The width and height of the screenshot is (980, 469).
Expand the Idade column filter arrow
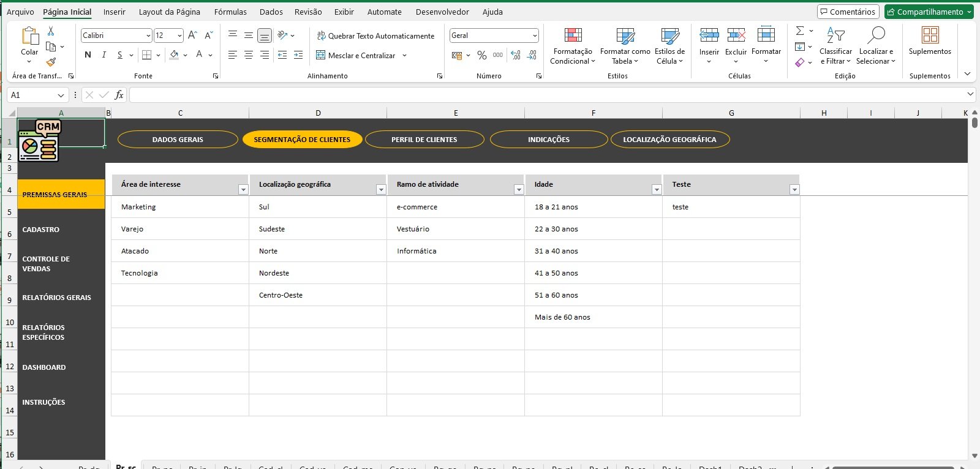656,190
